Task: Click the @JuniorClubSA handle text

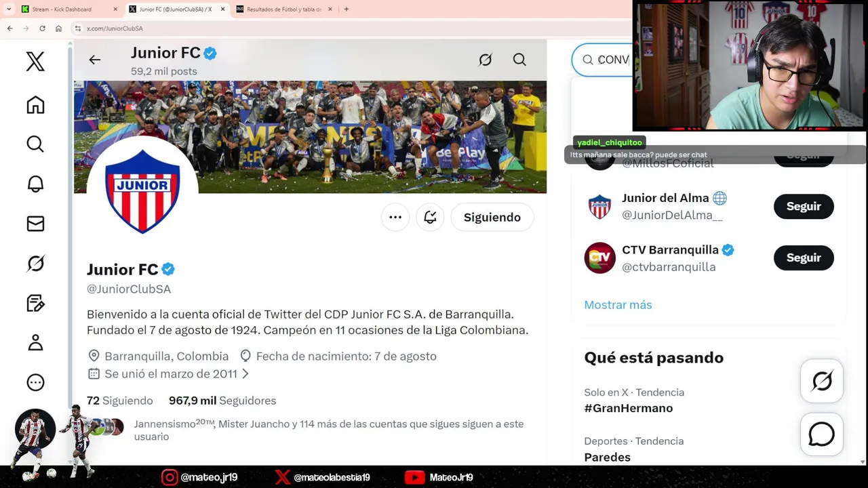Action: click(x=129, y=289)
